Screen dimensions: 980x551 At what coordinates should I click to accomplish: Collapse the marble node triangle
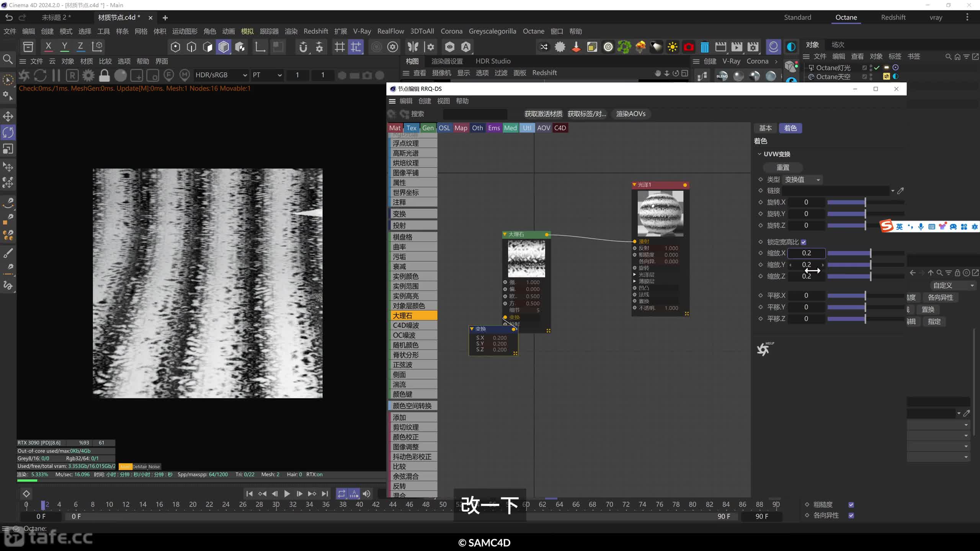click(505, 234)
